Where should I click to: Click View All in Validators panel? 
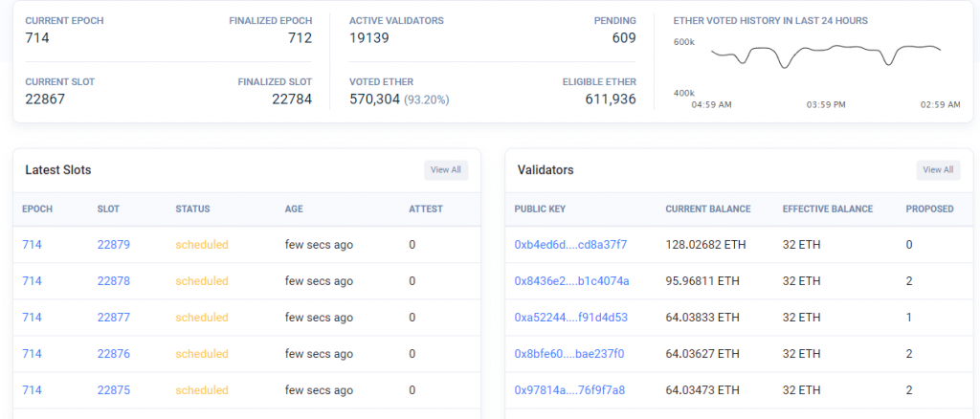click(x=938, y=170)
